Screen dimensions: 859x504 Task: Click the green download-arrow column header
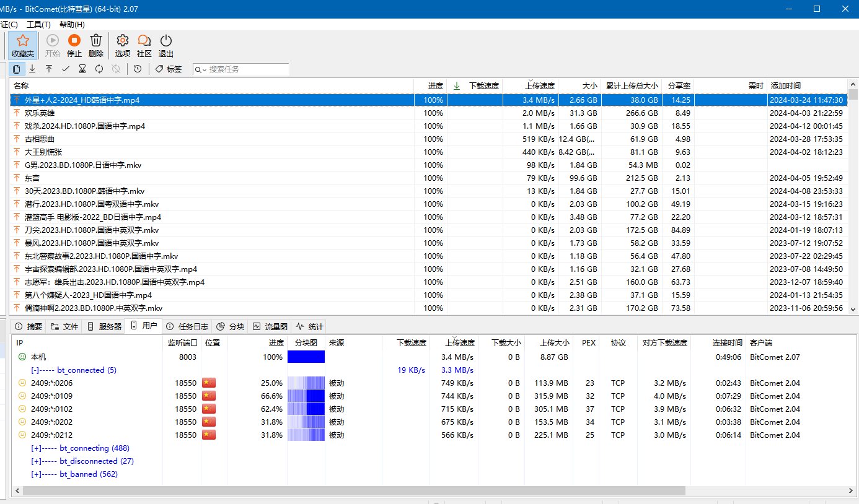click(x=457, y=86)
